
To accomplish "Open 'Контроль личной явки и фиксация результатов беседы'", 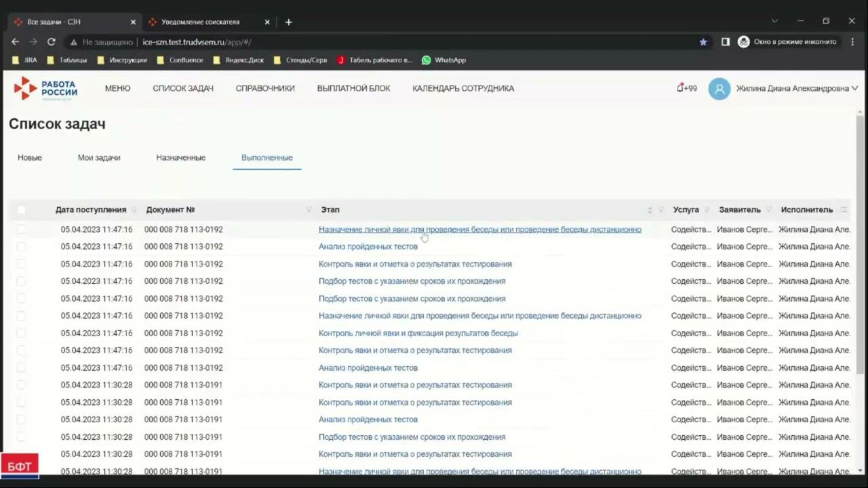I will tap(418, 333).
